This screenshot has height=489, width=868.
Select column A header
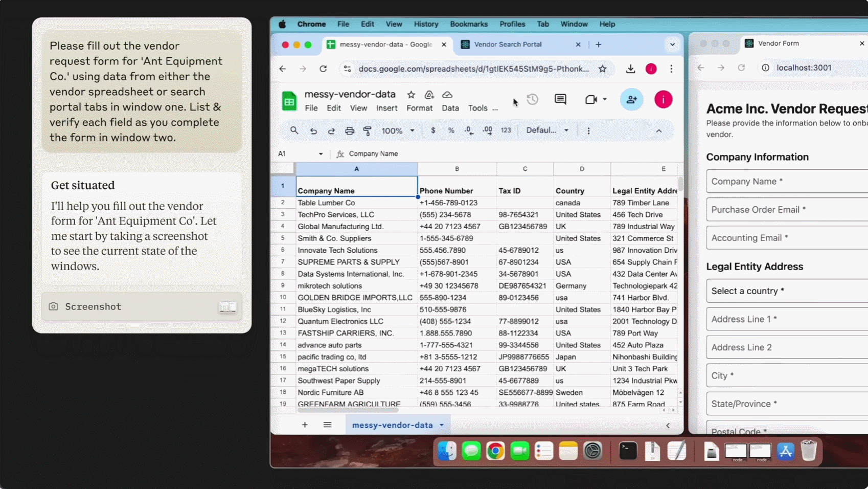(x=356, y=169)
